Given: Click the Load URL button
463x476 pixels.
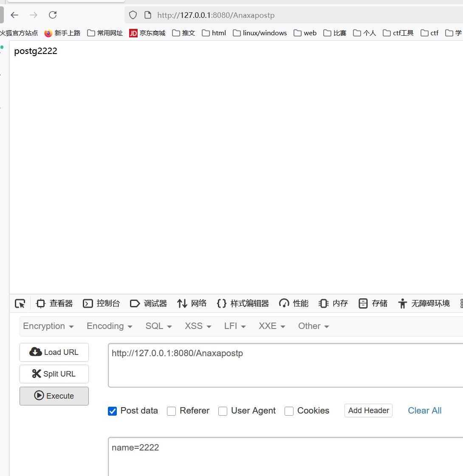Looking at the screenshot, I should (x=54, y=352).
